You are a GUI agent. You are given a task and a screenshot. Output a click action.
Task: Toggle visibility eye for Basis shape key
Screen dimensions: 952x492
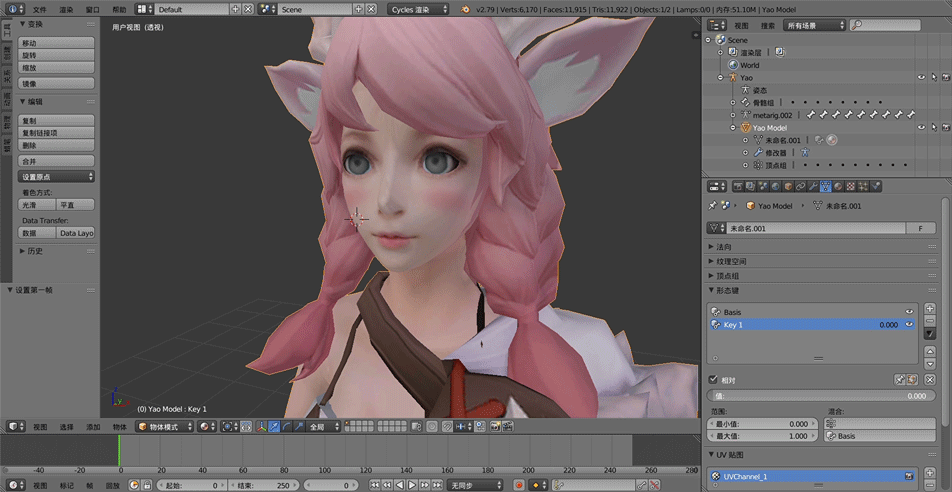909,312
